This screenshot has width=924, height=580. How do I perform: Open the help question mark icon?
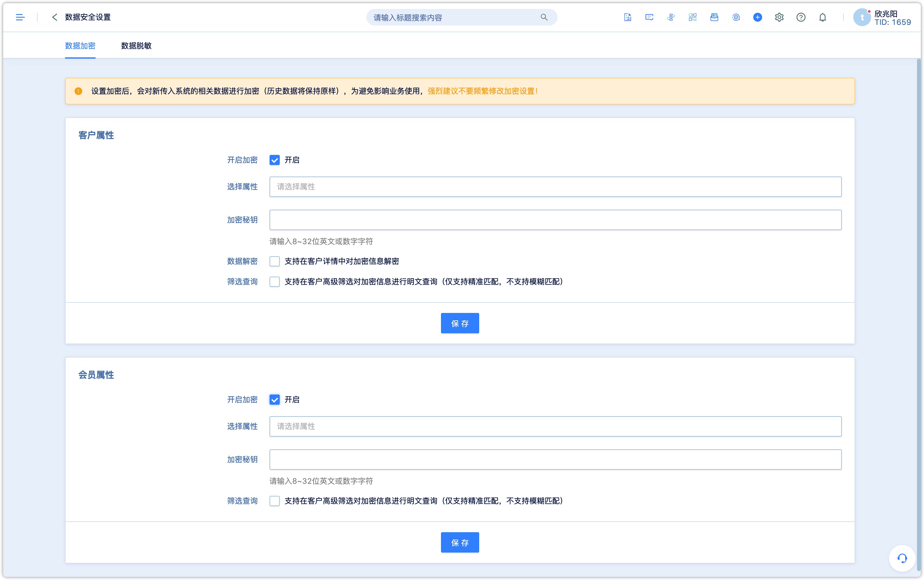click(x=801, y=17)
